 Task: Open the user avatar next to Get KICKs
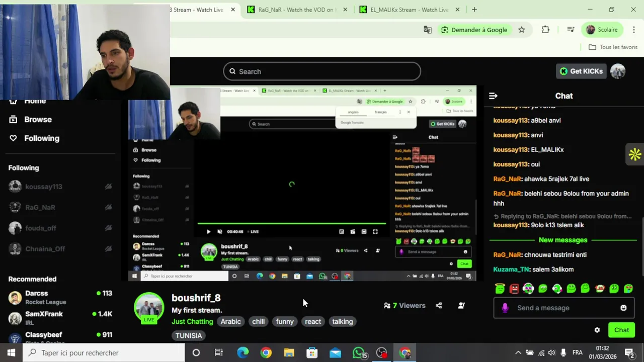(x=618, y=71)
